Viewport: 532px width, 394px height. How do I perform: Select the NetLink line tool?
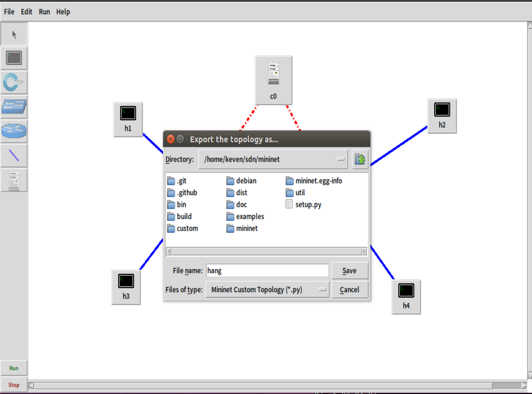(x=14, y=156)
